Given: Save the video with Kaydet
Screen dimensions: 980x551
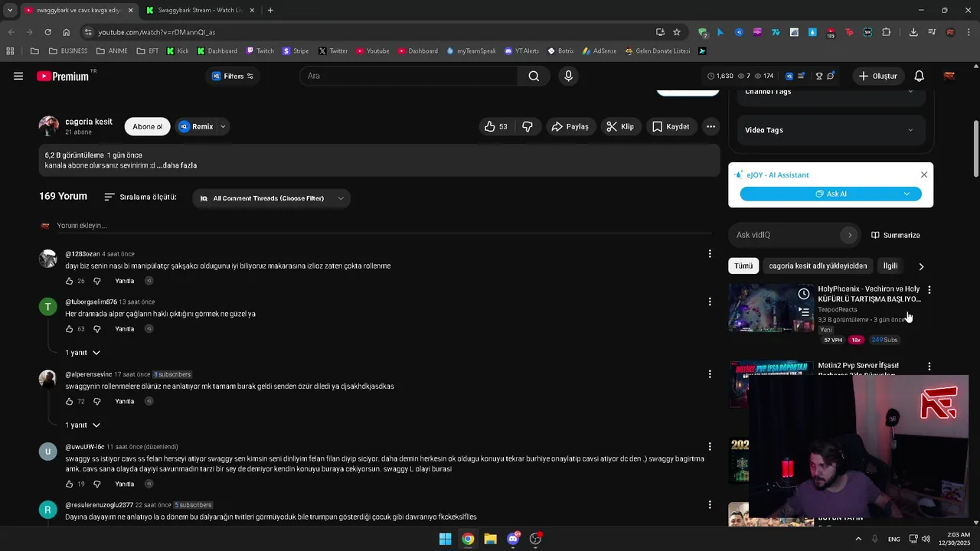Looking at the screenshot, I should point(671,126).
